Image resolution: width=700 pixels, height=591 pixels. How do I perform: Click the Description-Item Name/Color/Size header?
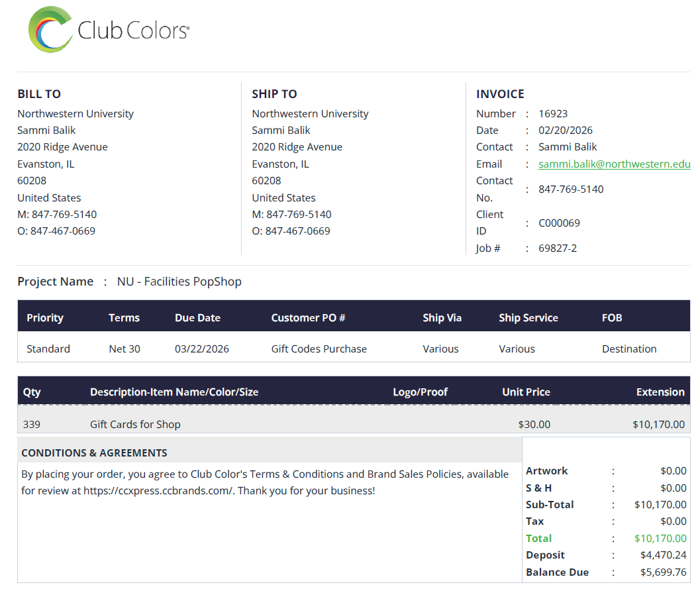click(x=174, y=392)
